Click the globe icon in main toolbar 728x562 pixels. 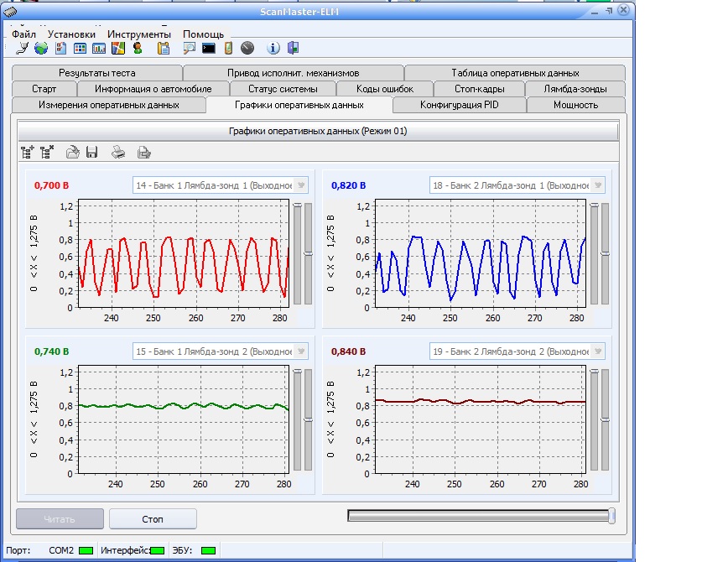coord(40,48)
